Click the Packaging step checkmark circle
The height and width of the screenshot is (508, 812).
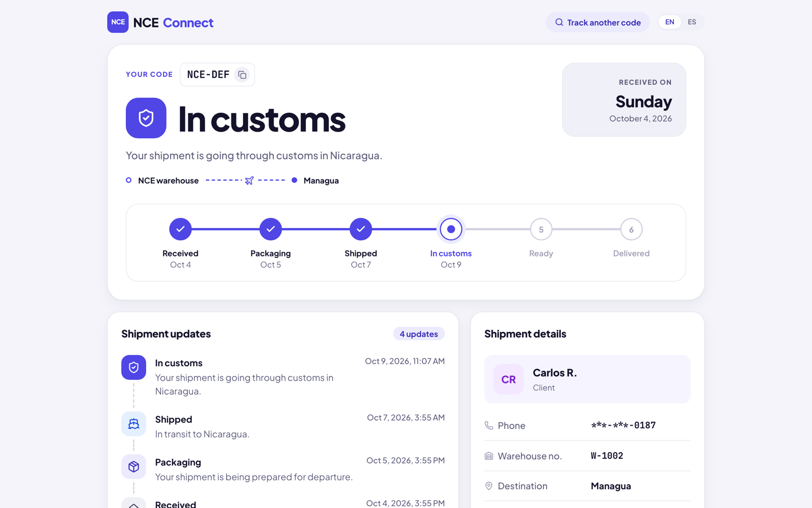[270, 229]
